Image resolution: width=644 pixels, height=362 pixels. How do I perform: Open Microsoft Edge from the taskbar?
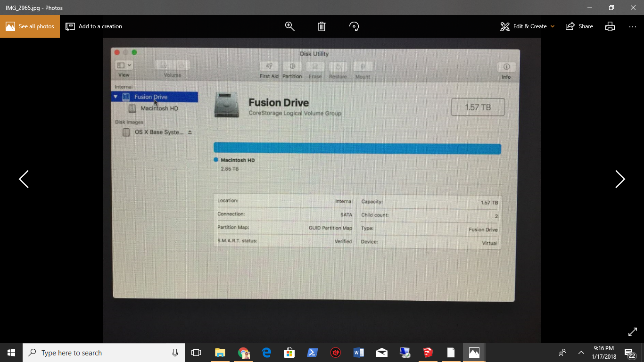tap(266, 353)
